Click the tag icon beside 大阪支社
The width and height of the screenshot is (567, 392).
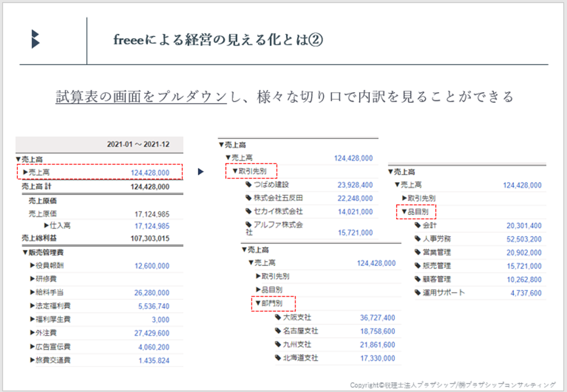(x=278, y=317)
